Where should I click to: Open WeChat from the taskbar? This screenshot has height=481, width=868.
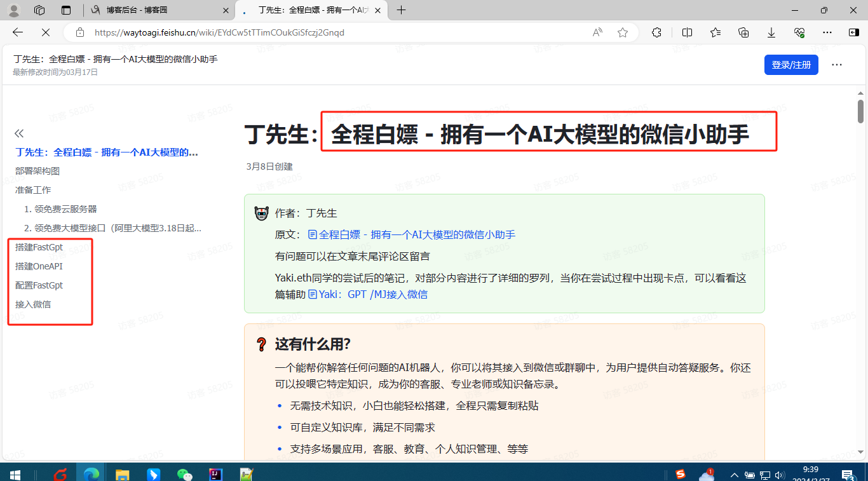click(x=184, y=473)
